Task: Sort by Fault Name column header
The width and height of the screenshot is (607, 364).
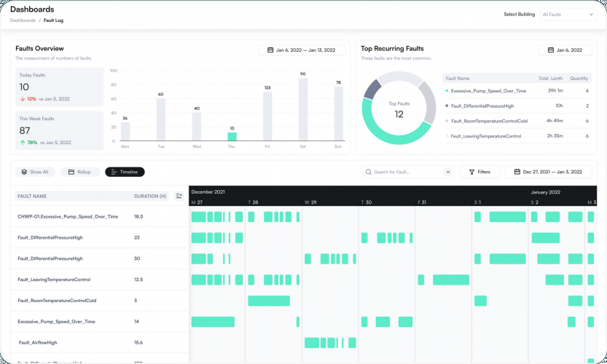Action: [32, 196]
